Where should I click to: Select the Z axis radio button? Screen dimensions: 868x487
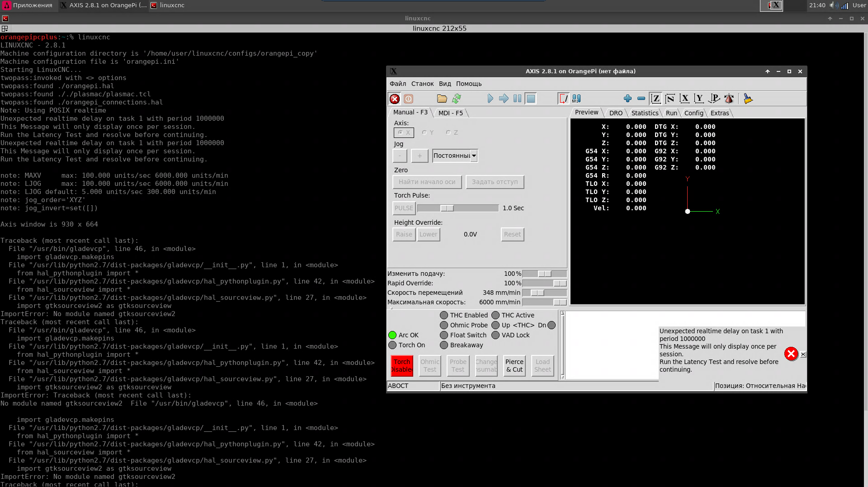point(452,132)
